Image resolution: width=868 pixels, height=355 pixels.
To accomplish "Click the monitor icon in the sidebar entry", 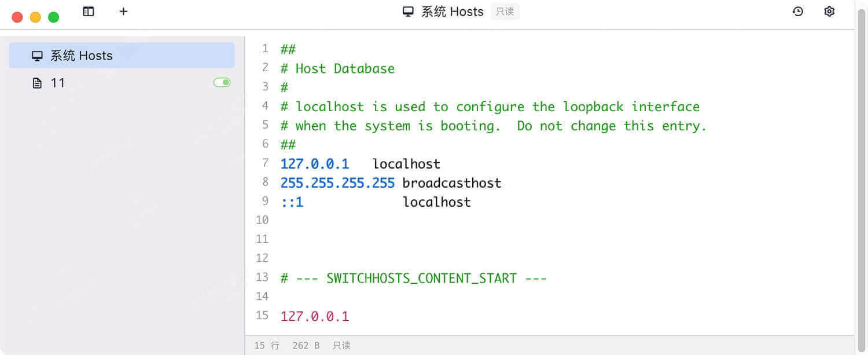I will [x=38, y=55].
